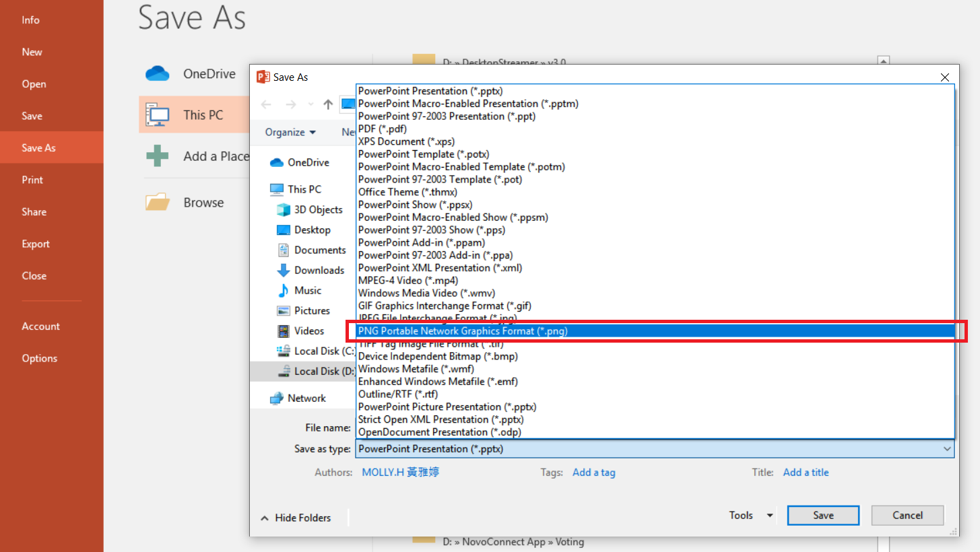Open the Export tab in backstage menu
Viewport: 980px width, 552px height.
point(52,244)
